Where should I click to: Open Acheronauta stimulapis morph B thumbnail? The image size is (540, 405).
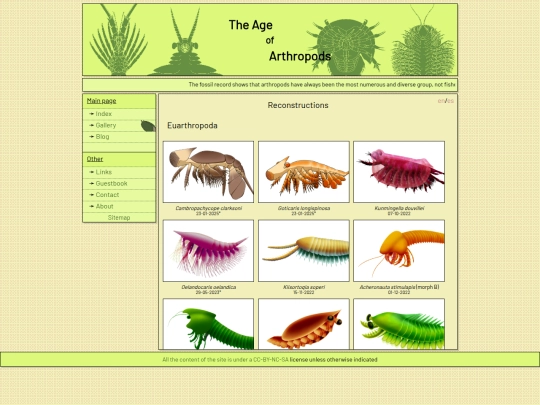click(399, 251)
